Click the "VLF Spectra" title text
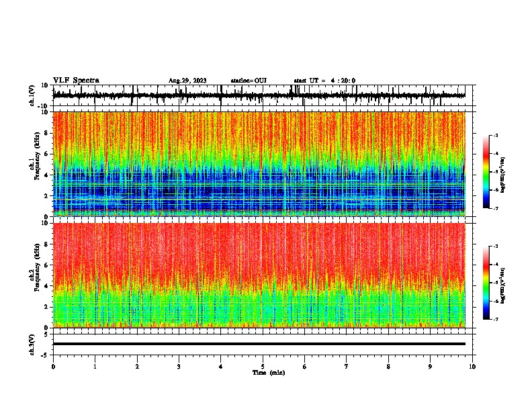Screen dimensions: 532x411 point(76,81)
